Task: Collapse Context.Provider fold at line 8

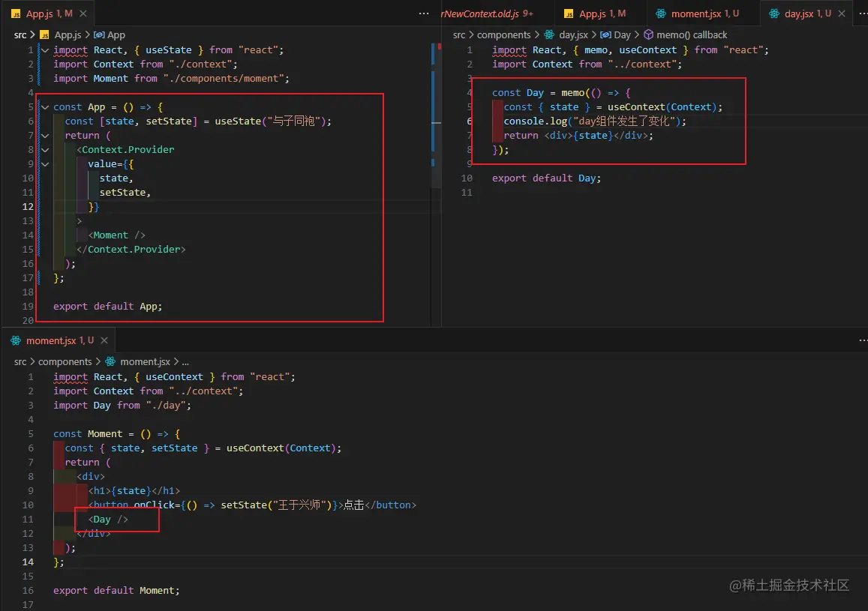Action: tap(46, 149)
